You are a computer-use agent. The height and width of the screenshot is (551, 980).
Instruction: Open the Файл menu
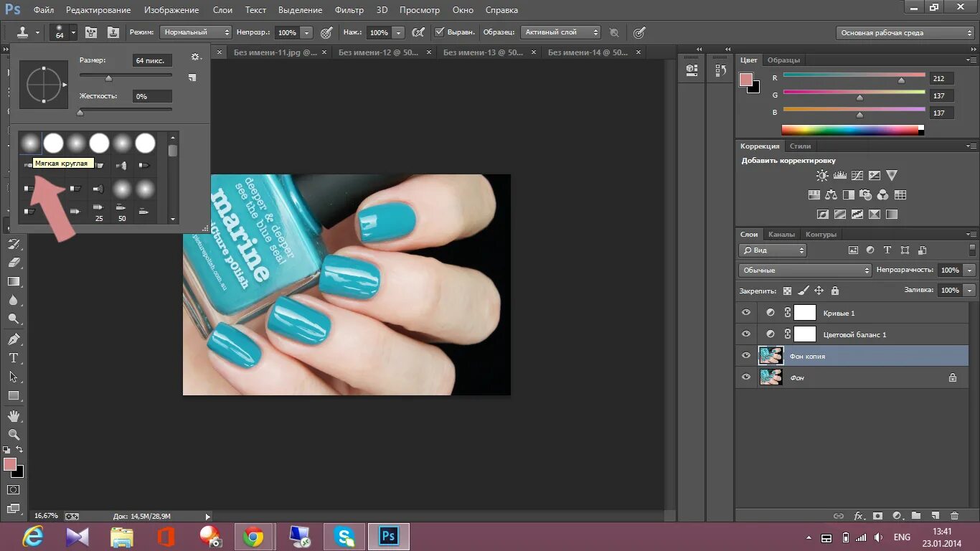43,10
